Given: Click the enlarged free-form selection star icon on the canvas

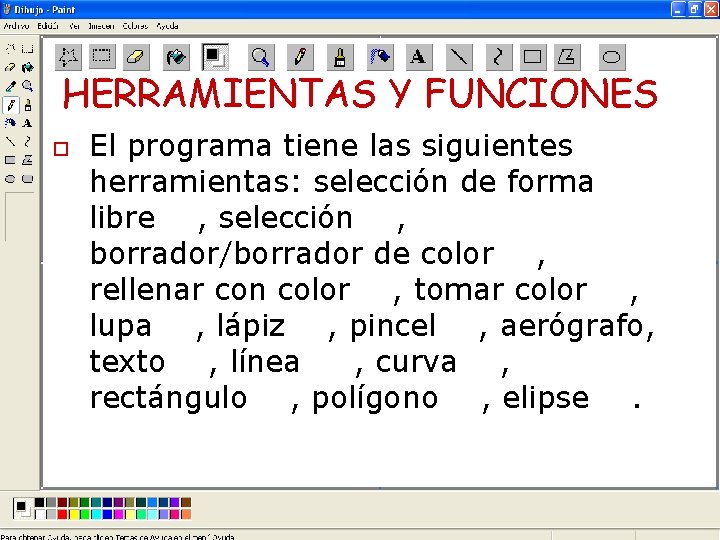Looking at the screenshot, I should tap(68, 57).
